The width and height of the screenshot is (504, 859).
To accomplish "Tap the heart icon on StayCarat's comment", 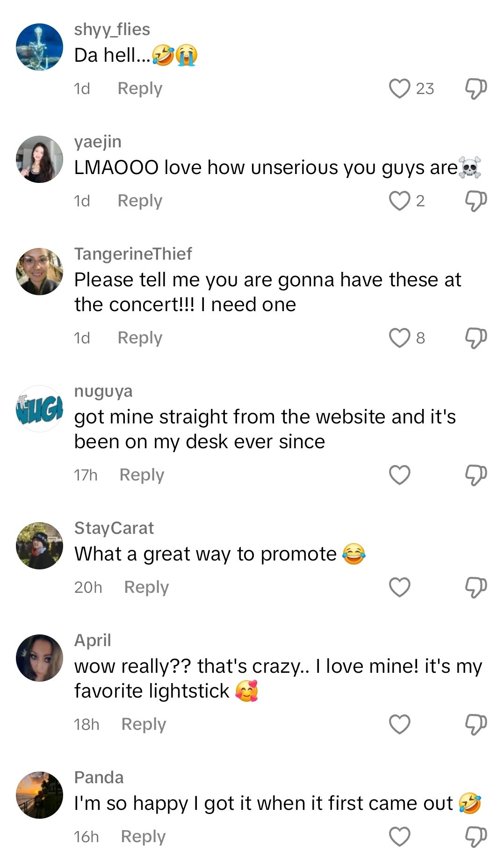I will coord(400,586).
